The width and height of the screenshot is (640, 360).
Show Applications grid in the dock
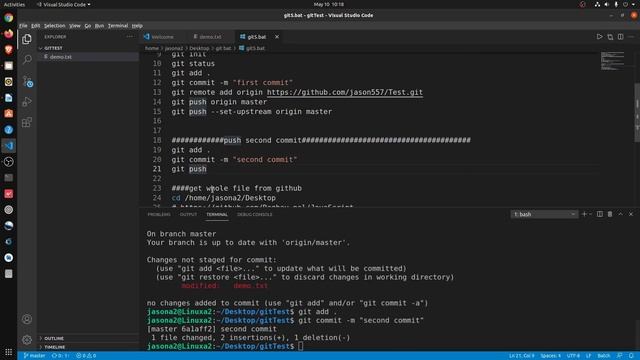tap(9, 352)
